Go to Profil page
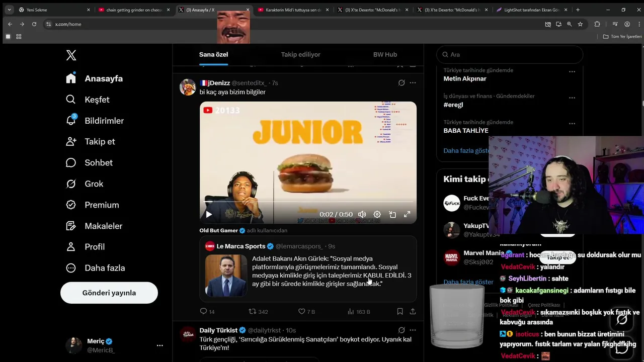Screen dimensions: 644x362 pos(85,247)
